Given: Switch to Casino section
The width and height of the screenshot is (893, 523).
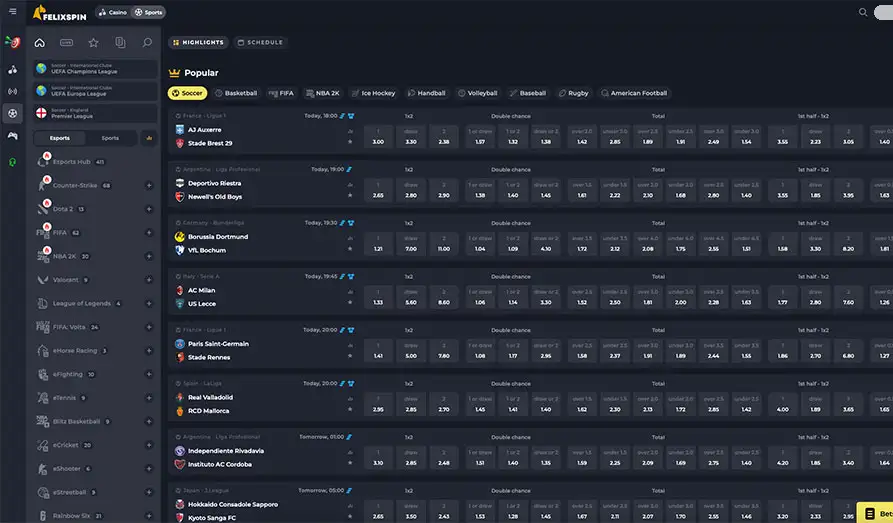Looking at the screenshot, I should [113, 12].
